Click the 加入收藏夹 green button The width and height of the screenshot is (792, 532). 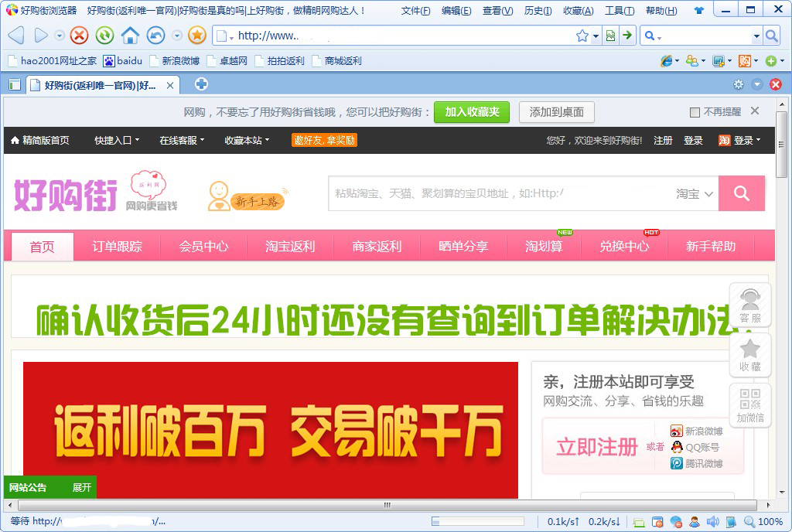(472, 112)
